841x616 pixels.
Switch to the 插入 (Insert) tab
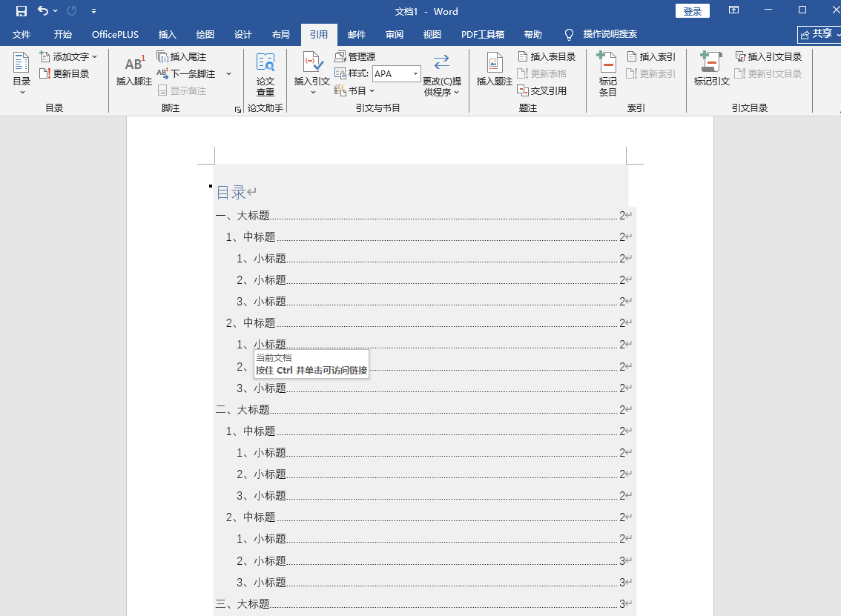pyautogui.click(x=168, y=35)
